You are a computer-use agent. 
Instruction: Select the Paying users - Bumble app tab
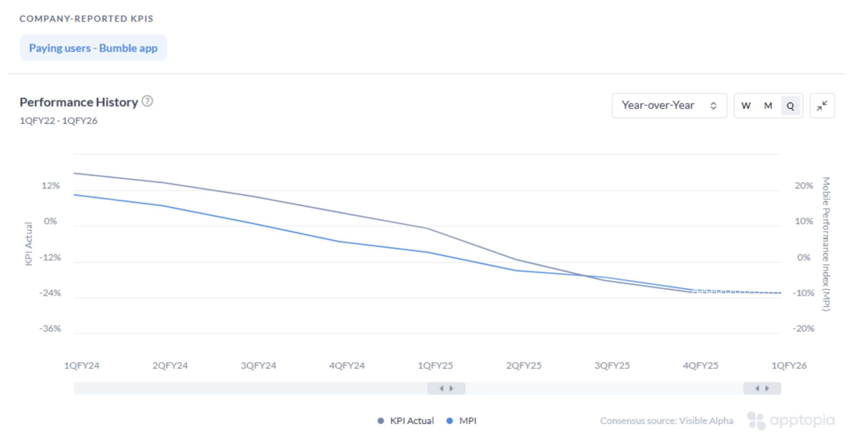coord(93,48)
